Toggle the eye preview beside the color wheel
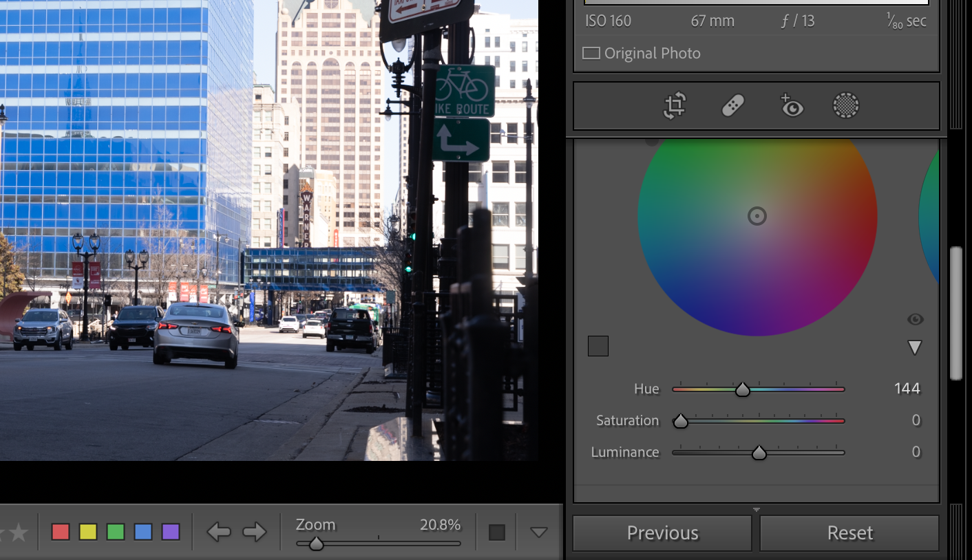This screenshot has width=972, height=560. coord(915,319)
